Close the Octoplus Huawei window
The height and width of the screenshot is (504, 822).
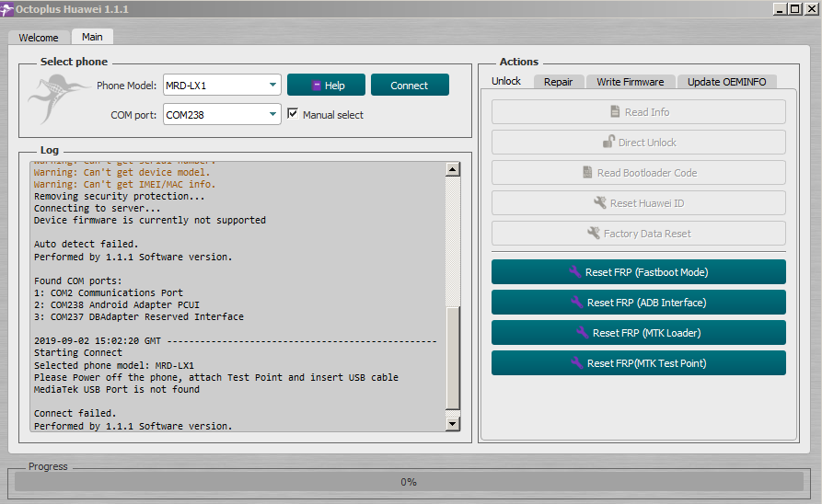click(x=813, y=9)
